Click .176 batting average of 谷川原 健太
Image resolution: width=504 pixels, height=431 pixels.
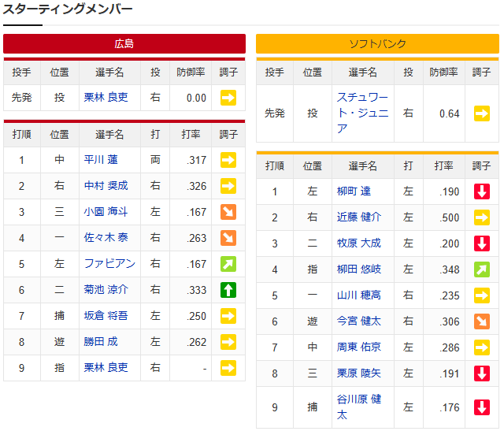[450, 407]
